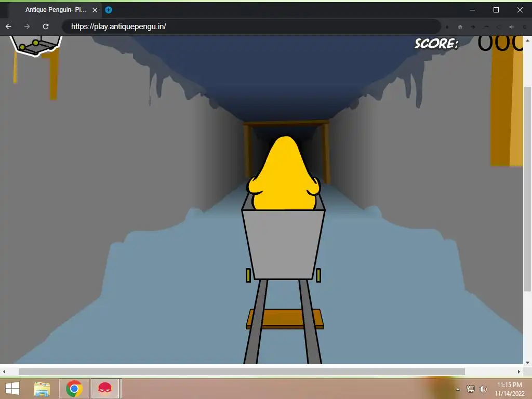The height and width of the screenshot is (399, 532).
Task: Minimize the browser window
Action: point(472,10)
